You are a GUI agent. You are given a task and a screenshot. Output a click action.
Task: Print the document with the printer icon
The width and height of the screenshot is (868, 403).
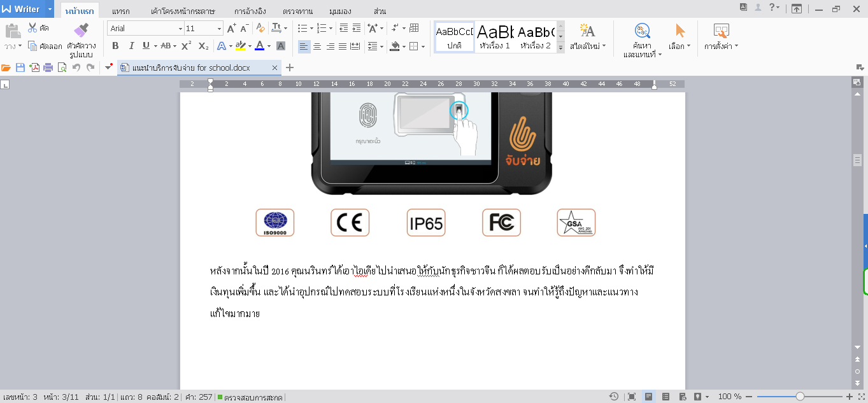tap(48, 67)
